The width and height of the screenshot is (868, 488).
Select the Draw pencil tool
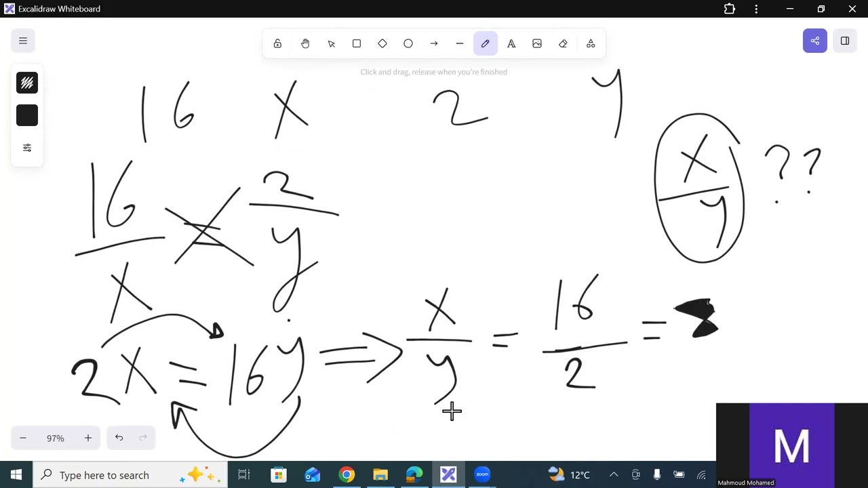click(x=486, y=43)
